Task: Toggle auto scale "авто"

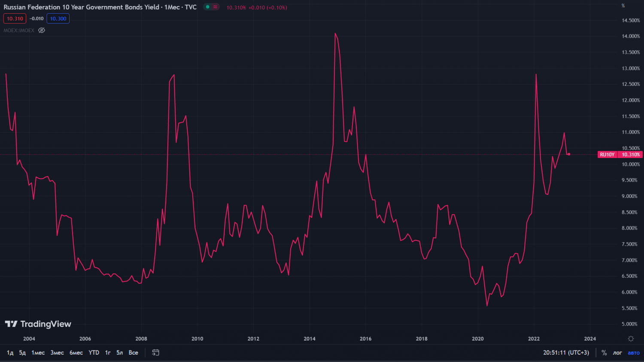Action: (x=634, y=353)
